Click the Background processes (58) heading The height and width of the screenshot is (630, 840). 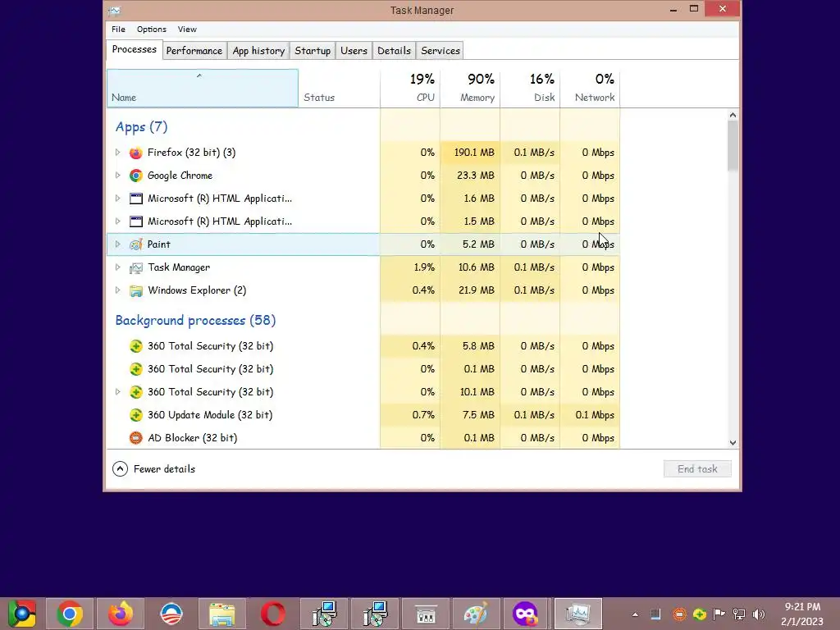pos(195,321)
